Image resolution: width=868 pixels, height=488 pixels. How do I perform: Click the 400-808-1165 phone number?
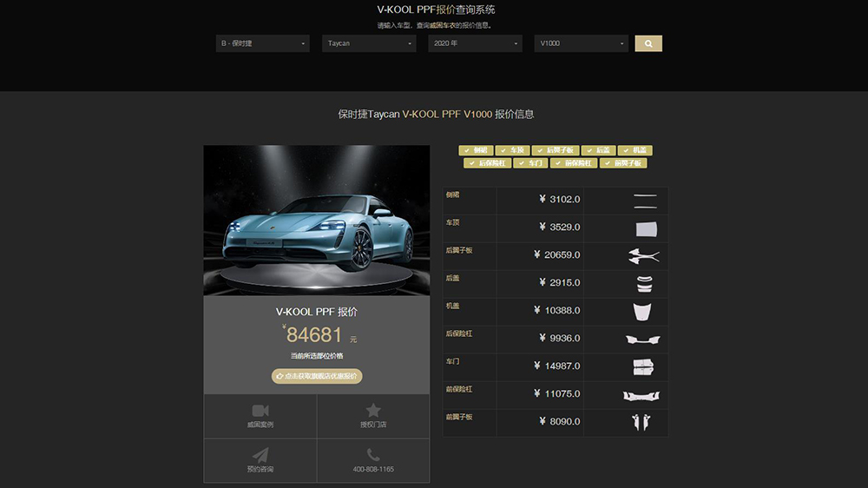pyautogui.click(x=373, y=469)
